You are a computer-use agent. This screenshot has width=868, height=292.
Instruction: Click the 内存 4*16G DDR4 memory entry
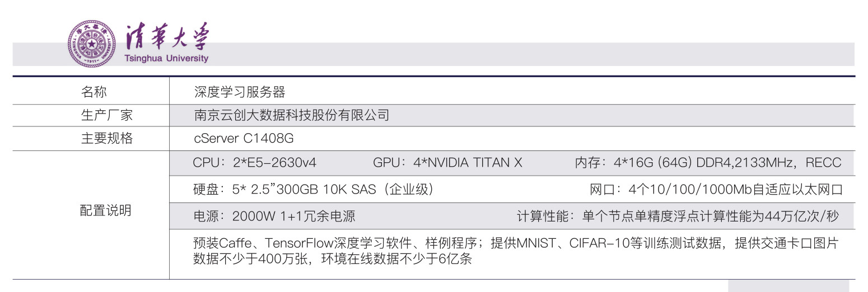[708, 163]
